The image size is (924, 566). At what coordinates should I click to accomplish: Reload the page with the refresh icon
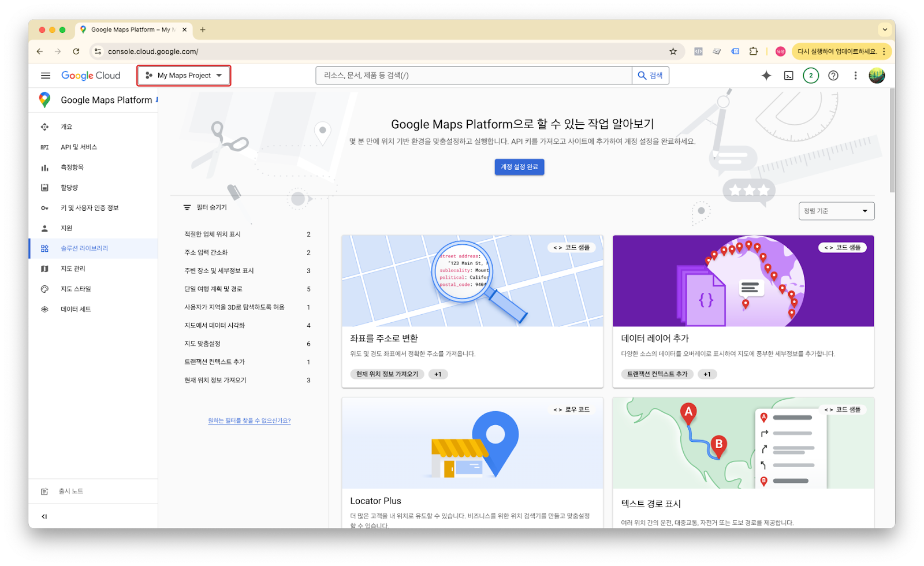tap(76, 51)
